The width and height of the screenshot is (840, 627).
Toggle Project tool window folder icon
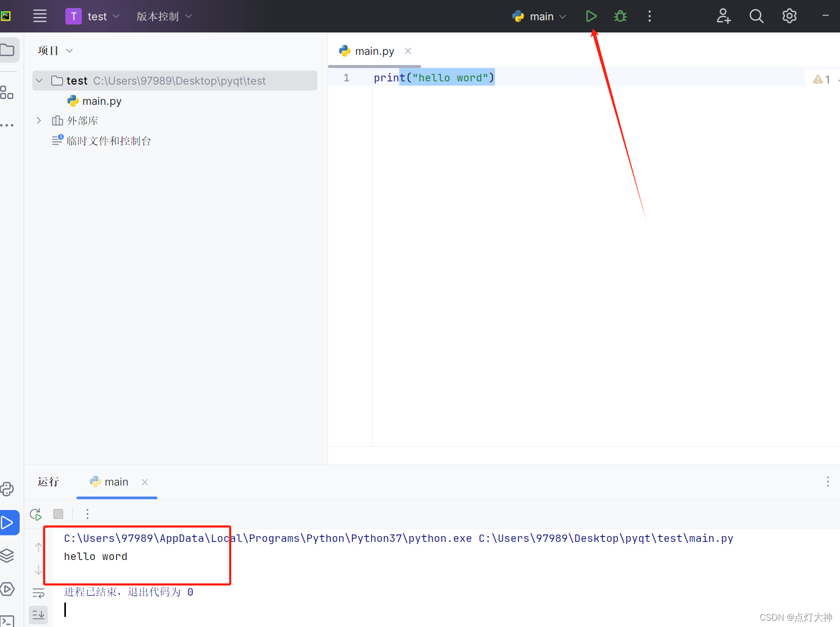(x=7, y=50)
